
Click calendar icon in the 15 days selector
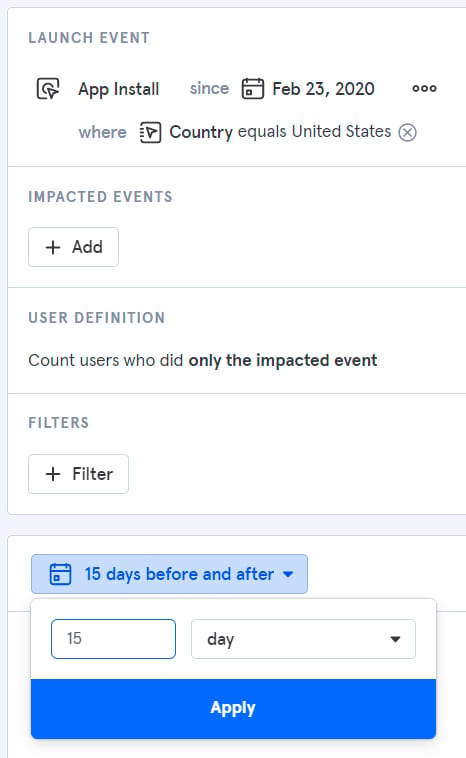(x=60, y=574)
